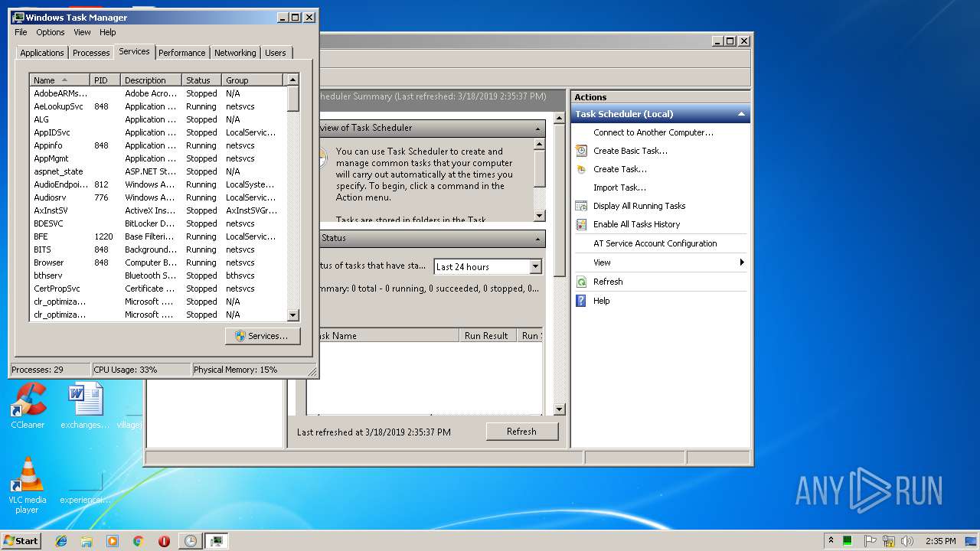Switch to Networking tab

(x=235, y=53)
